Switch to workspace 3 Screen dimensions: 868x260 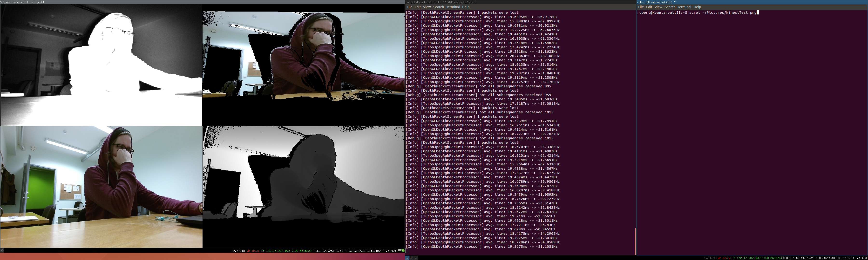(415, 258)
